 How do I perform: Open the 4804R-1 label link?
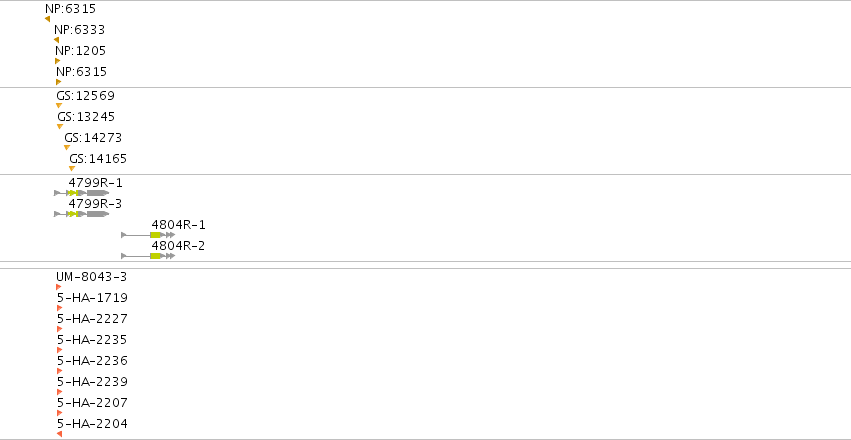179,225
